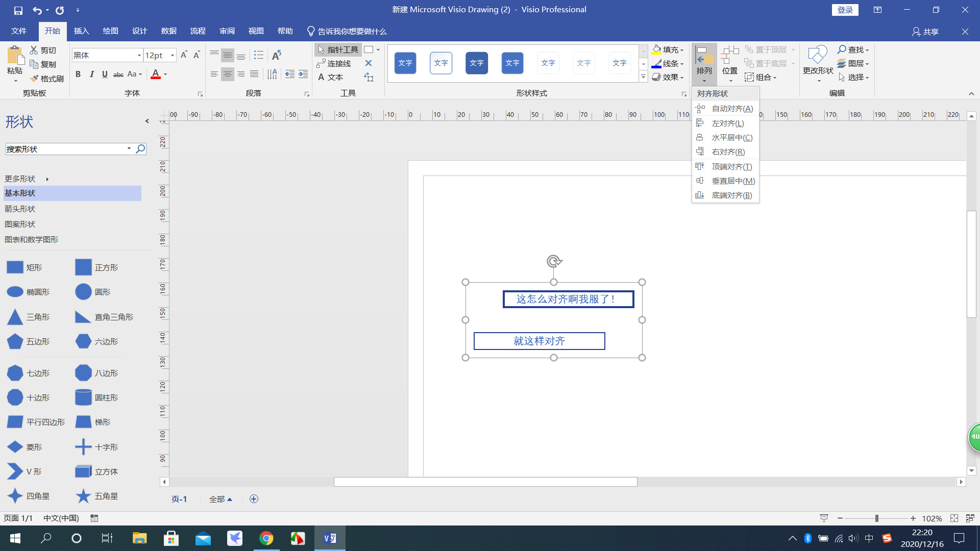Toggle underline formatting
Image resolution: width=980 pixels, height=551 pixels.
click(105, 74)
